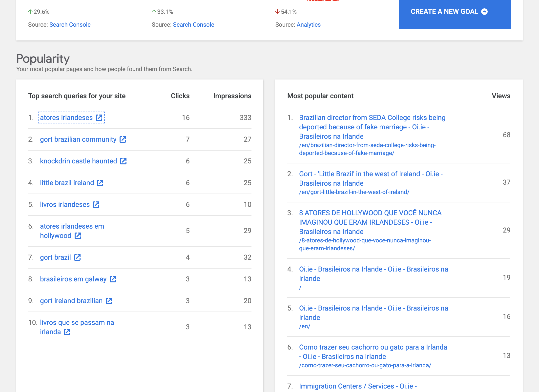Click external link icon beside "livros que se passam na irlanda"
This screenshot has height=392, width=539.
click(67, 332)
